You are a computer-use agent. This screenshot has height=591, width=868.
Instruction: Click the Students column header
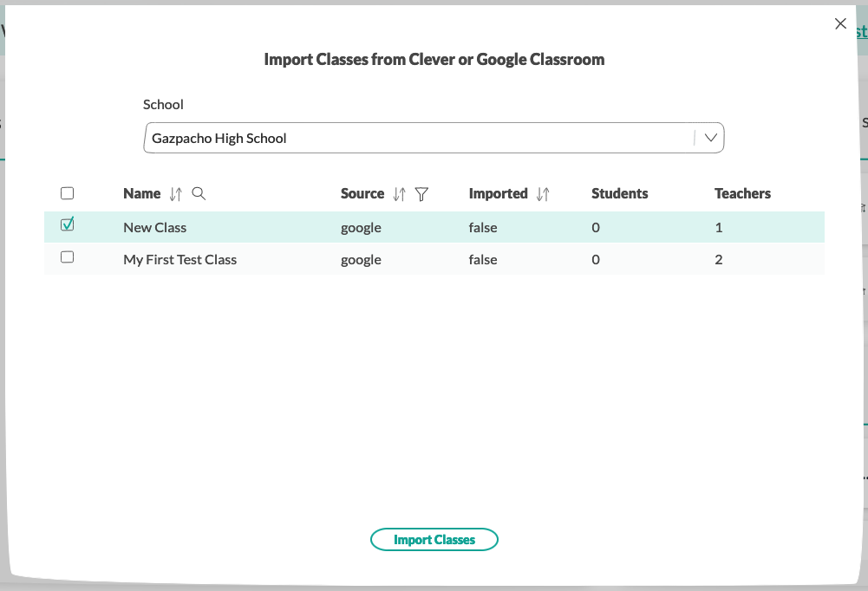pos(619,193)
